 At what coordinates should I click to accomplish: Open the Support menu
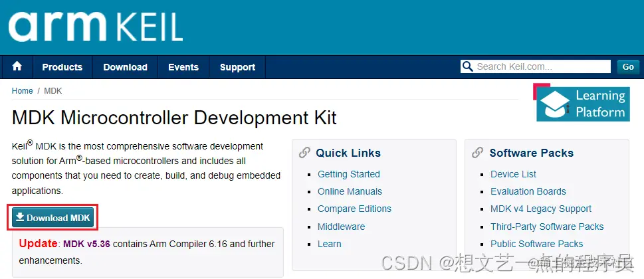pos(237,67)
